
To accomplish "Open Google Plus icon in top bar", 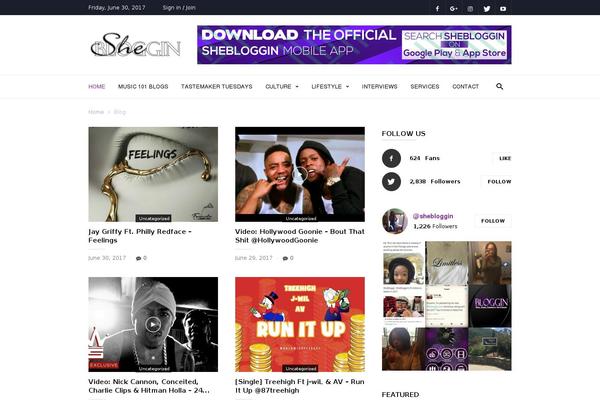I will (x=453, y=8).
